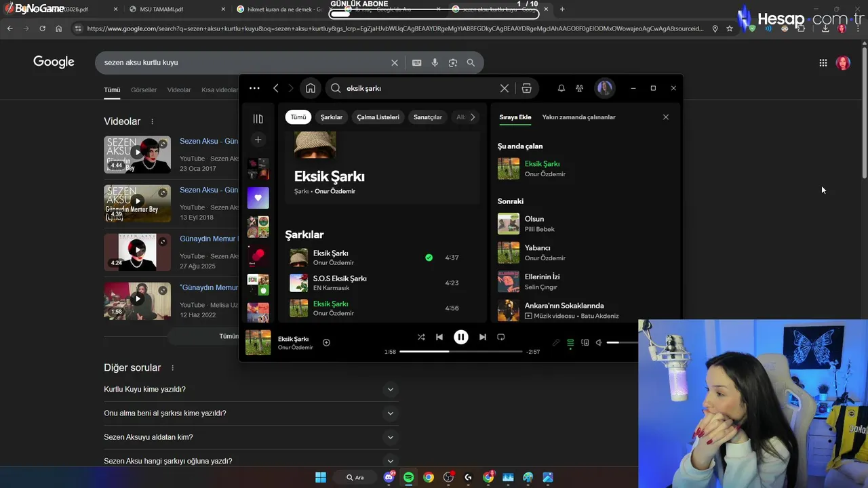Expand Your Library in Spotify sidebar

(x=258, y=119)
